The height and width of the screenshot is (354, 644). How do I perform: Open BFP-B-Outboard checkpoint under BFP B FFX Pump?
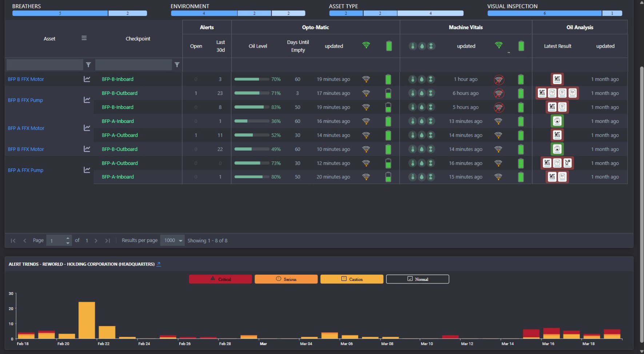coord(120,93)
